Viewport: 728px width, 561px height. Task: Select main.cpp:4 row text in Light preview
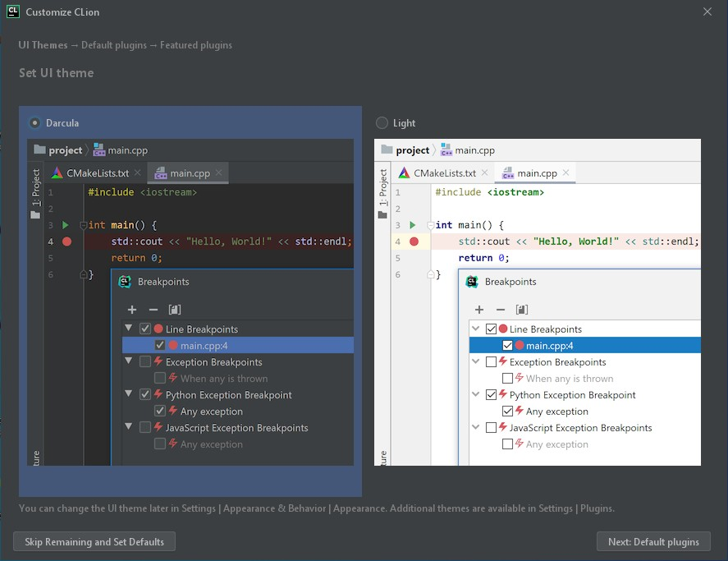coord(550,346)
